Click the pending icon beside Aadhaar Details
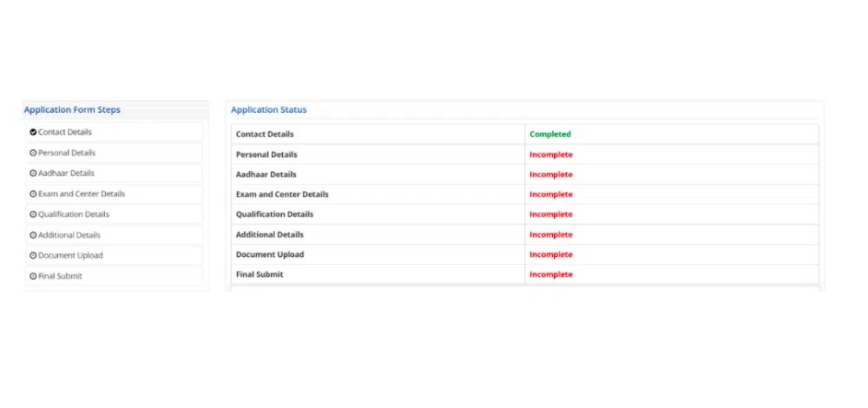Viewport: 868px width, 408px height. coord(33,174)
